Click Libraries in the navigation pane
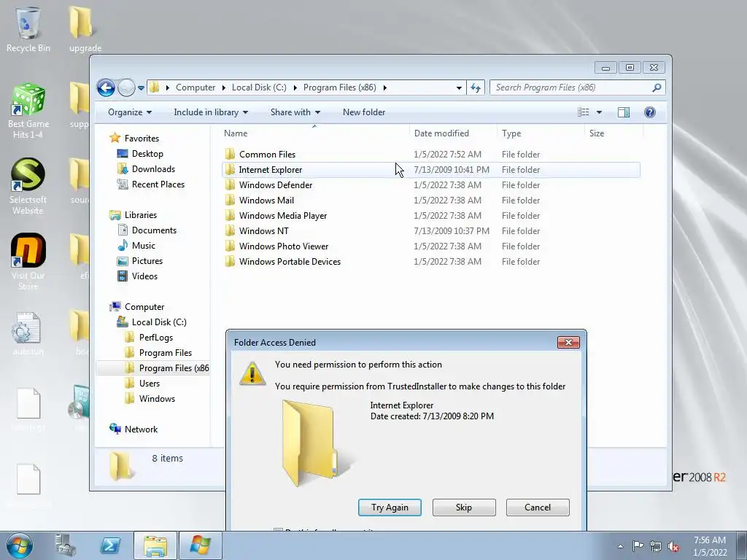This screenshot has height=560, width=747. point(141,215)
